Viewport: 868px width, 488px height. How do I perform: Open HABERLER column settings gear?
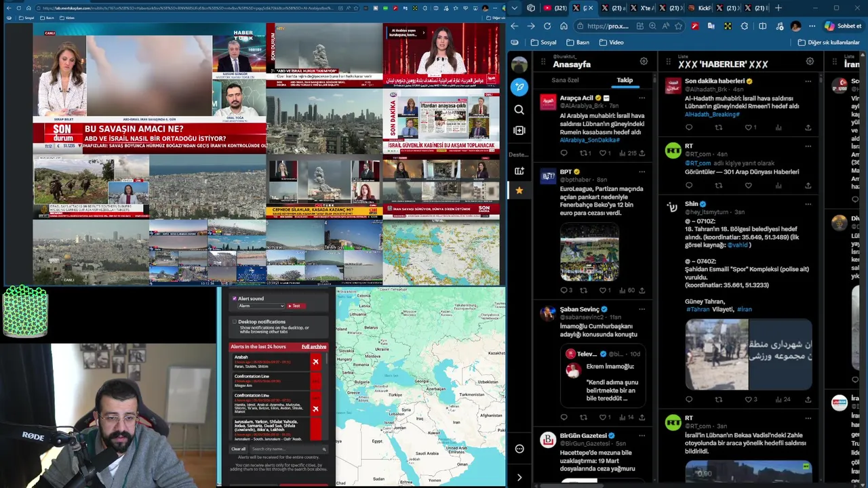(x=810, y=62)
